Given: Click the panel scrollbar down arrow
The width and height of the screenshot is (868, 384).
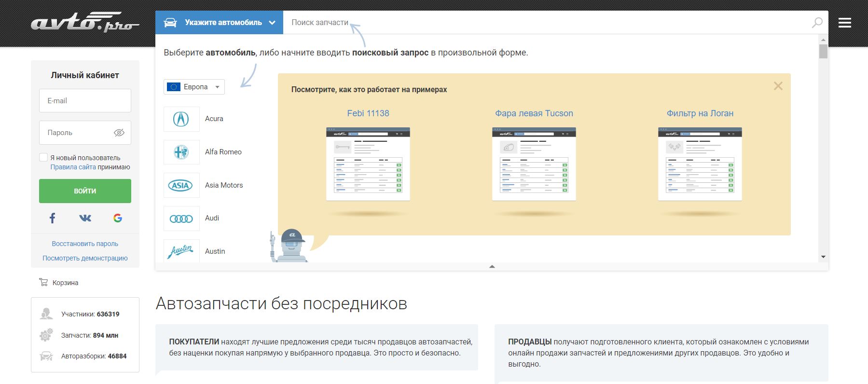Looking at the screenshot, I should click(x=823, y=257).
